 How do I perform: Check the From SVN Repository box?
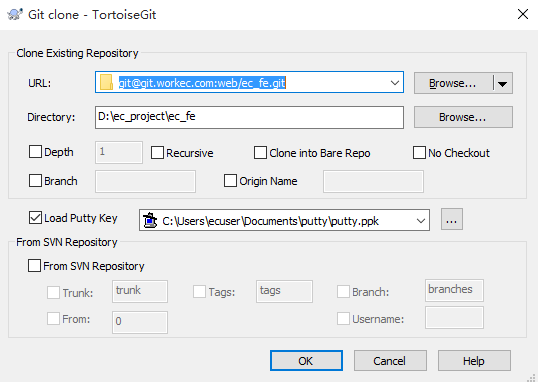click(34, 266)
